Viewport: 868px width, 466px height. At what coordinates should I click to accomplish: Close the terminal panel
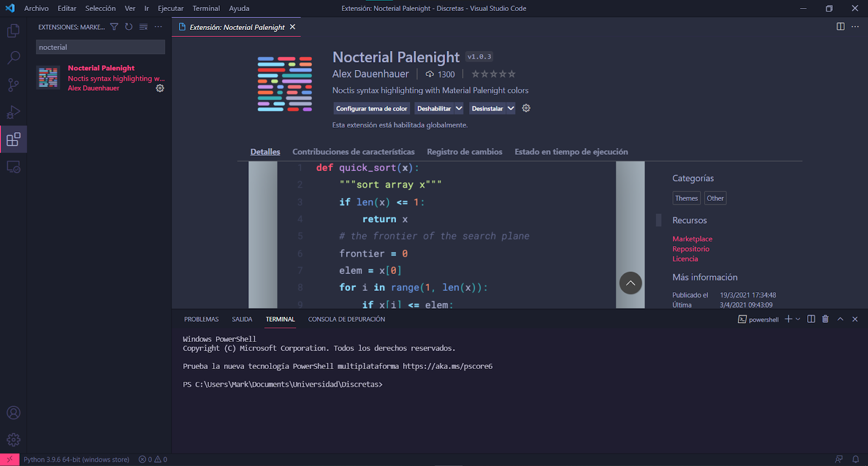pyautogui.click(x=855, y=319)
